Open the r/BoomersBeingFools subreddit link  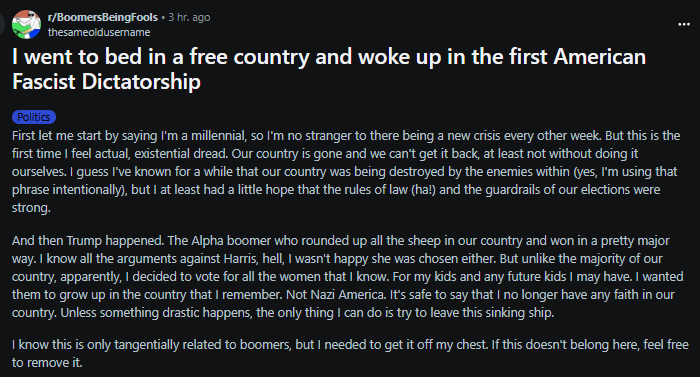(x=103, y=17)
